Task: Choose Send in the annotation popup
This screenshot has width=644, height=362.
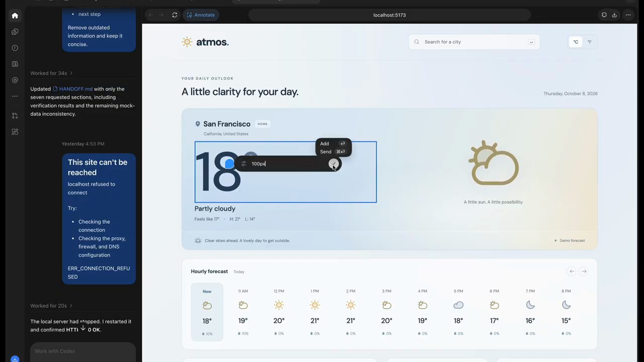Action: pyautogui.click(x=333, y=152)
